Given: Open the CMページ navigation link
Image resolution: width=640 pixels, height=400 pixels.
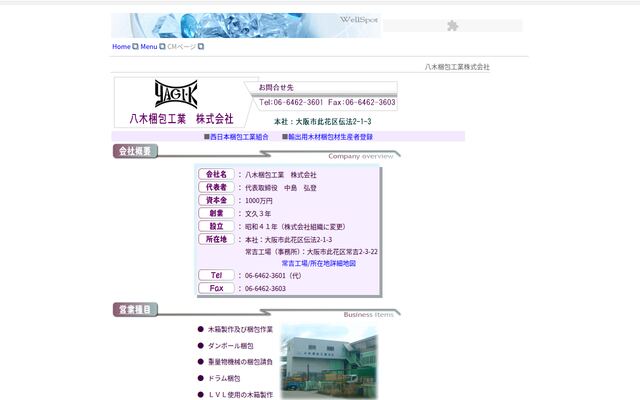Looking at the screenshot, I should click(182, 47).
